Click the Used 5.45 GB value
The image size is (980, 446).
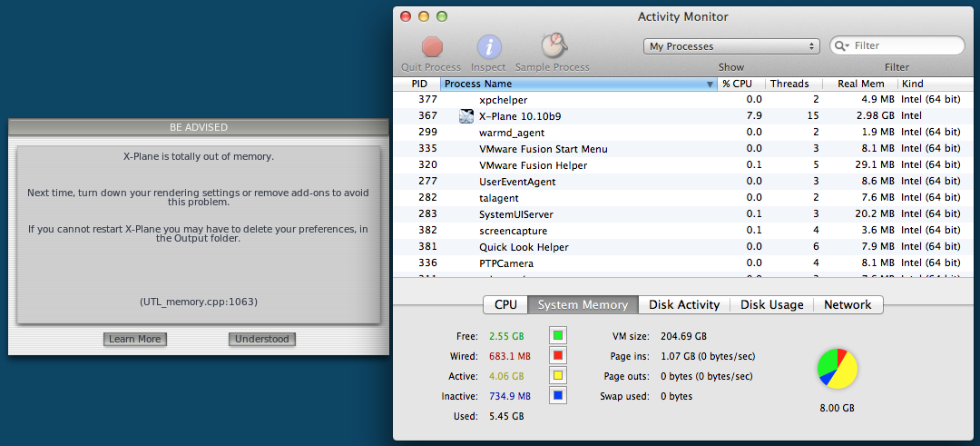[x=506, y=416]
